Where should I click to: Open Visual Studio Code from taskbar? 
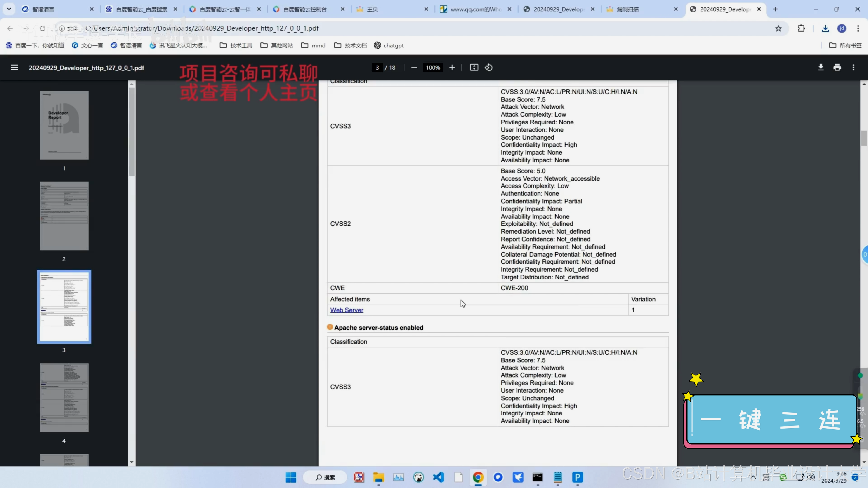pyautogui.click(x=438, y=477)
